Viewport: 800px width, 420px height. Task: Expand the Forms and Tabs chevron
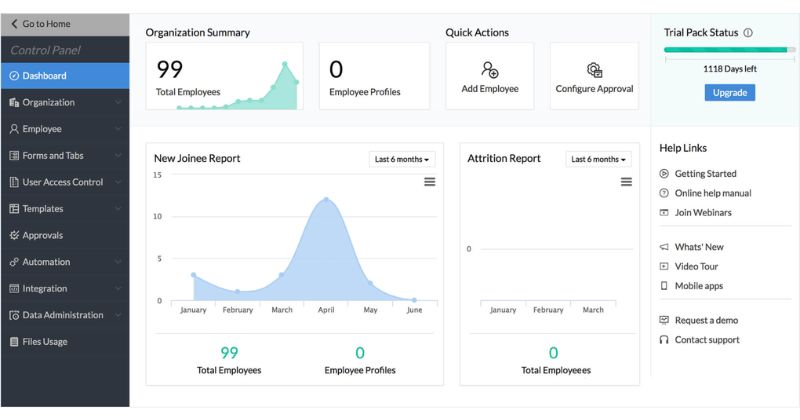[x=118, y=155]
